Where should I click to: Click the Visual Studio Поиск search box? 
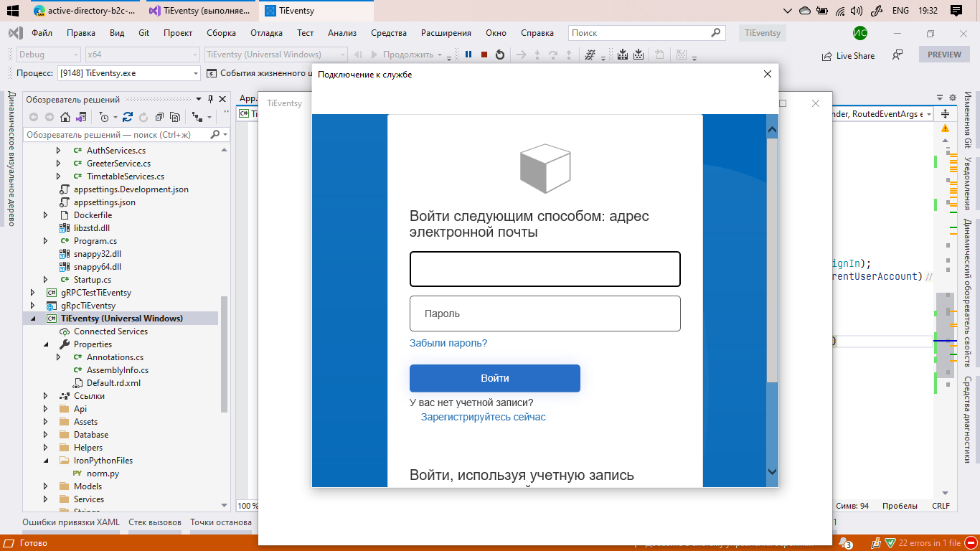pyautogui.click(x=646, y=33)
